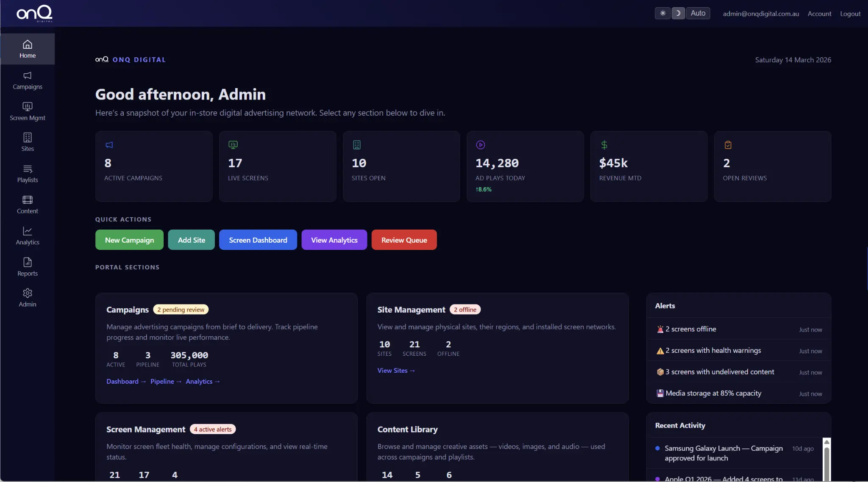Select '2 screens offline' alert row
Image resolution: width=868 pixels, height=482 pixels.
pyautogui.click(x=739, y=329)
